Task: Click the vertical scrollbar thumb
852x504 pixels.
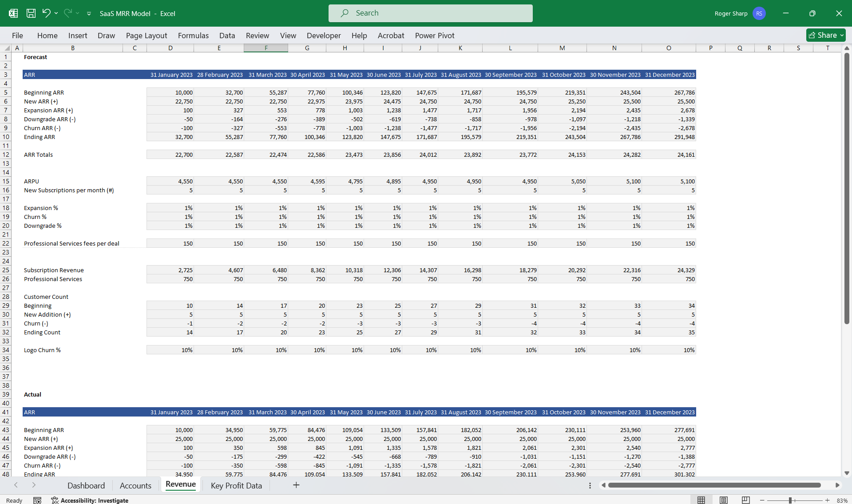Action: click(x=847, y=188)
